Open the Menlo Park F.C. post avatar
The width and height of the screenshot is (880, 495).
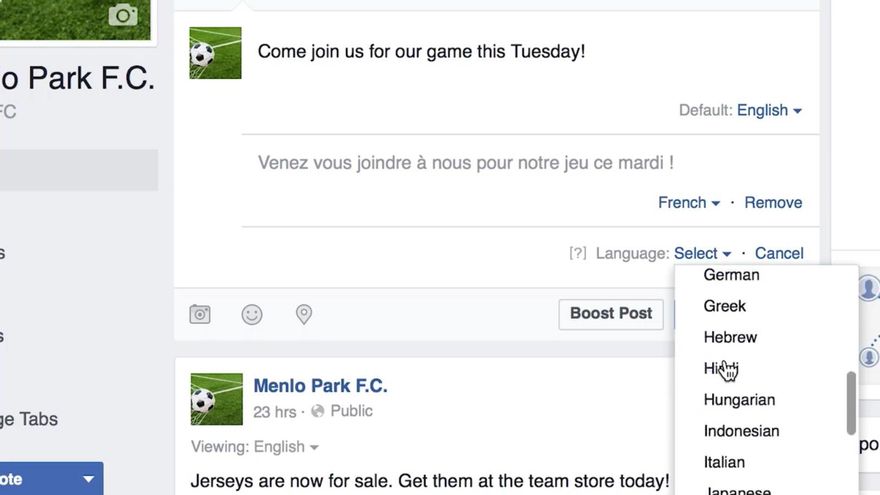[216, 399]
